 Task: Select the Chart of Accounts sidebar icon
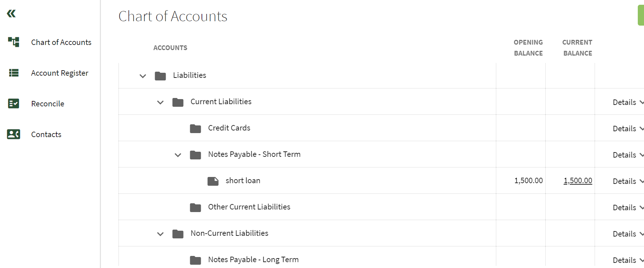[13, 42]
